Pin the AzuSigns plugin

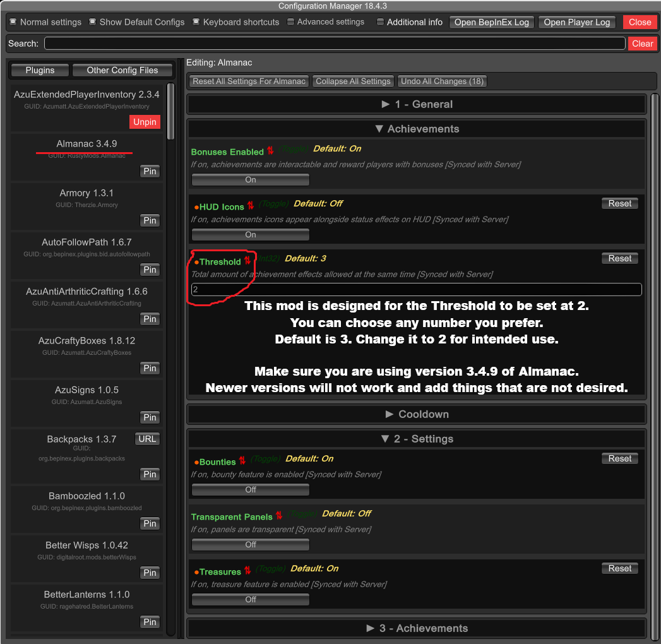click(x=150, y=418)
